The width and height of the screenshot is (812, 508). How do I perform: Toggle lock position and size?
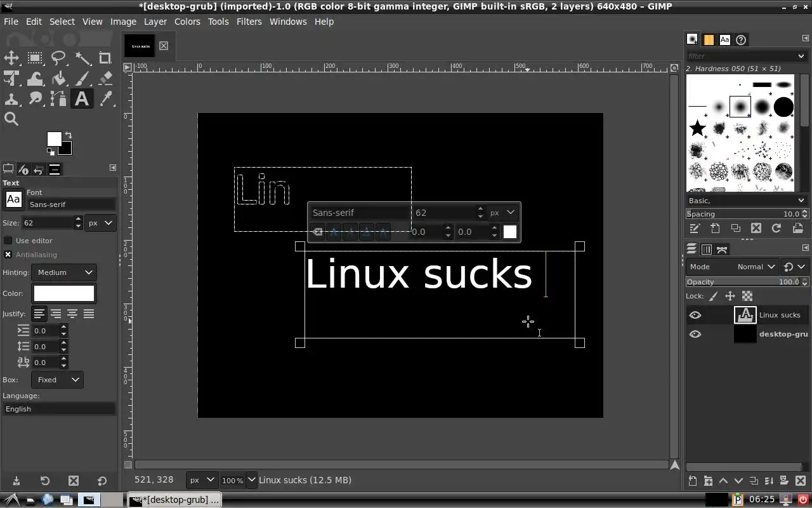click(730, 296)
